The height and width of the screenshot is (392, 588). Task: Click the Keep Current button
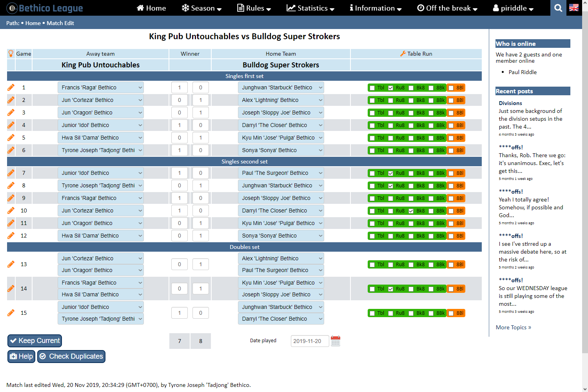pos(35,341)
